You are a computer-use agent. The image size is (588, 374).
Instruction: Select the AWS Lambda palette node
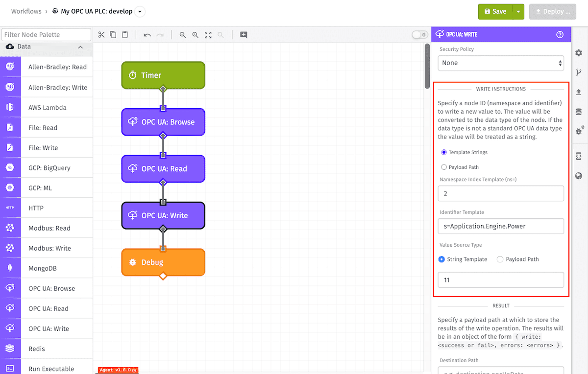pos(47,108)
